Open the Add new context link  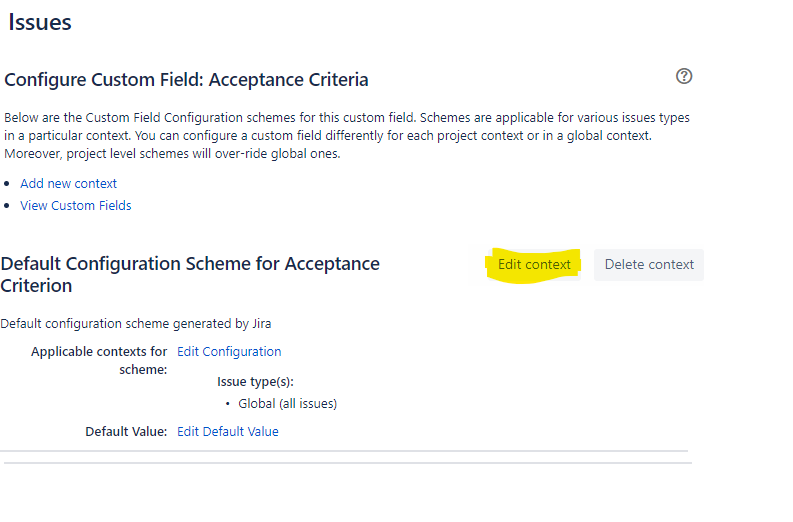tap(68, 183)
